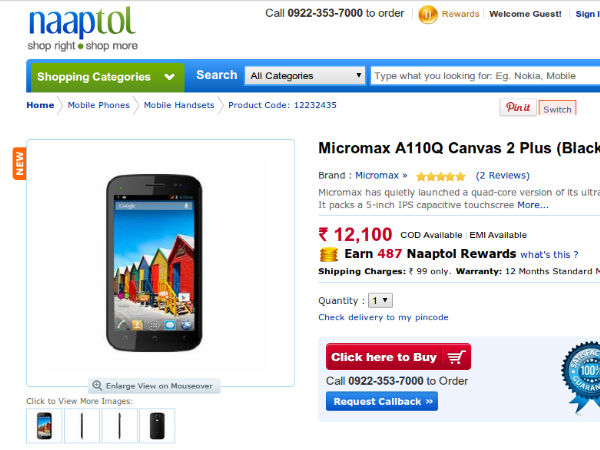The height and width of the screenshot is (450, 600).
Task: Select the phone back view thumbnail
Action: (x=156, y=426)
